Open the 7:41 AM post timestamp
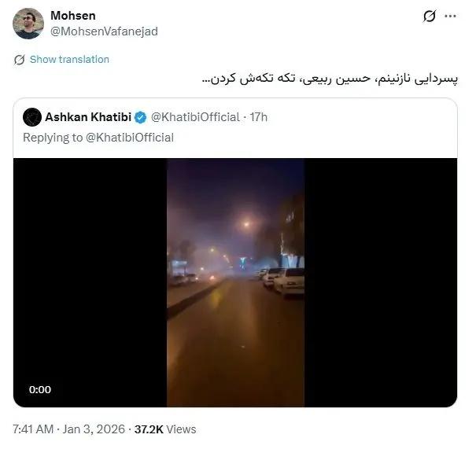 [33, 429]
